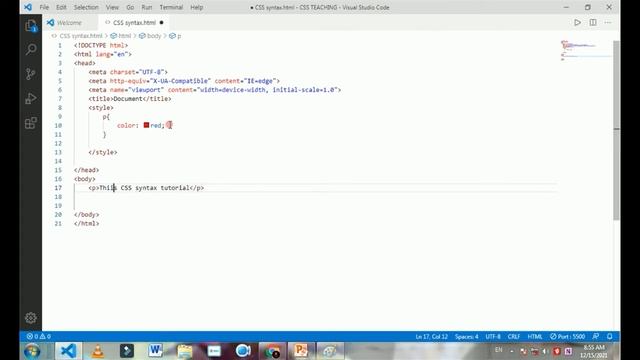Click the feedback icon in status bar
The height and width of the screenshot is (360, 640).
(596, 336)
